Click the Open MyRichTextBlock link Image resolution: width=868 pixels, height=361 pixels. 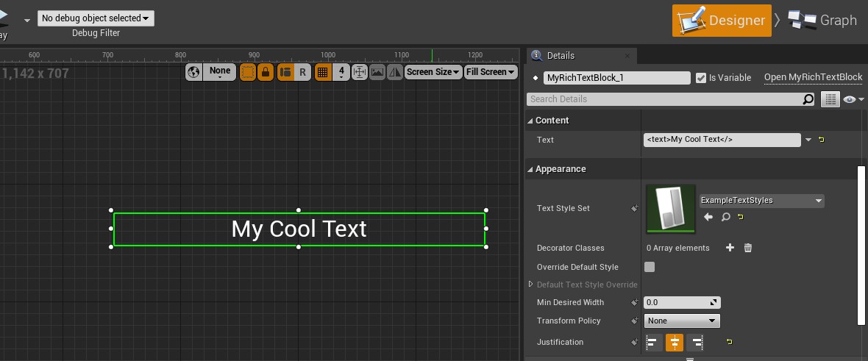coord(813,77)
